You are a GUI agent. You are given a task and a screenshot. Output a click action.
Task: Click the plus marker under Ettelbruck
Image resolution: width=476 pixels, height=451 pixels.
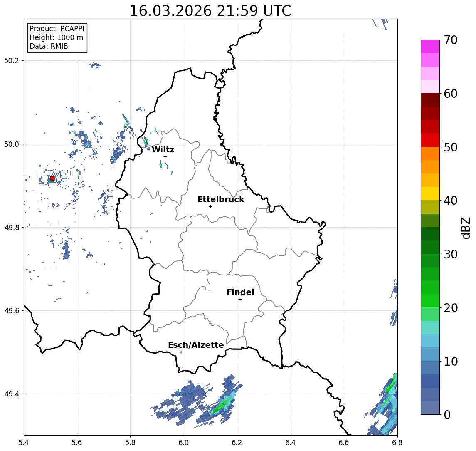click(210, 207)
